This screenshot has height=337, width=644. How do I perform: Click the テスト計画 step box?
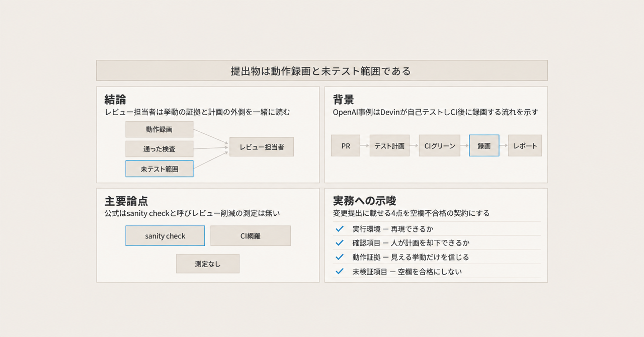tap(389, 145)
